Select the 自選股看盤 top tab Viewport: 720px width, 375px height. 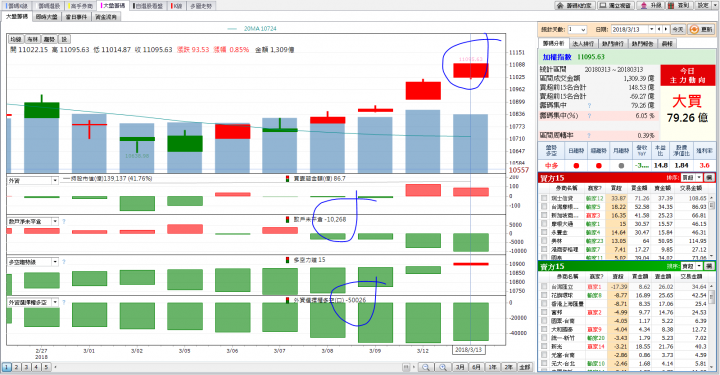click(148, 6)
